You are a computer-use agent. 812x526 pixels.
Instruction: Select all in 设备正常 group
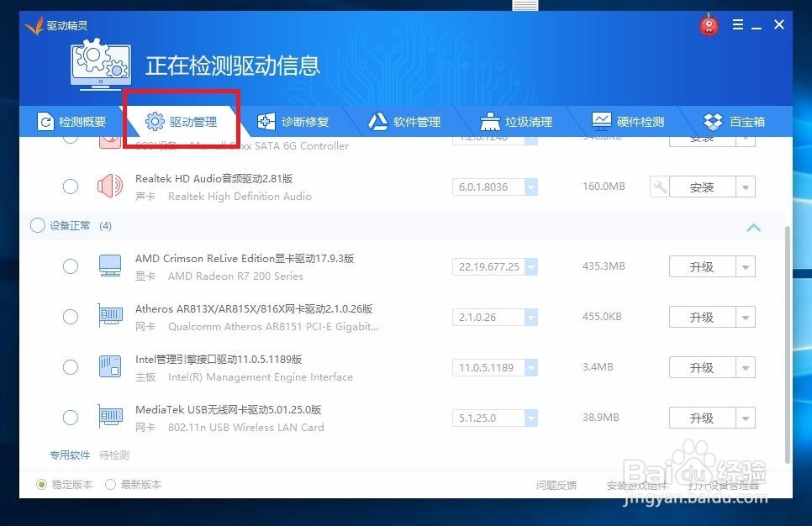coord(37,225)
